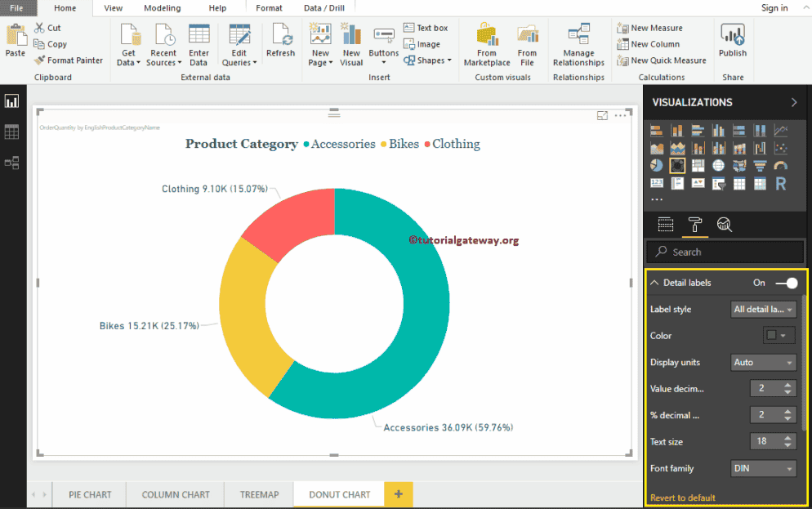Open the Modeling ribbon tab
This screenshot has width=812, height=509.
tap(162, 7)
